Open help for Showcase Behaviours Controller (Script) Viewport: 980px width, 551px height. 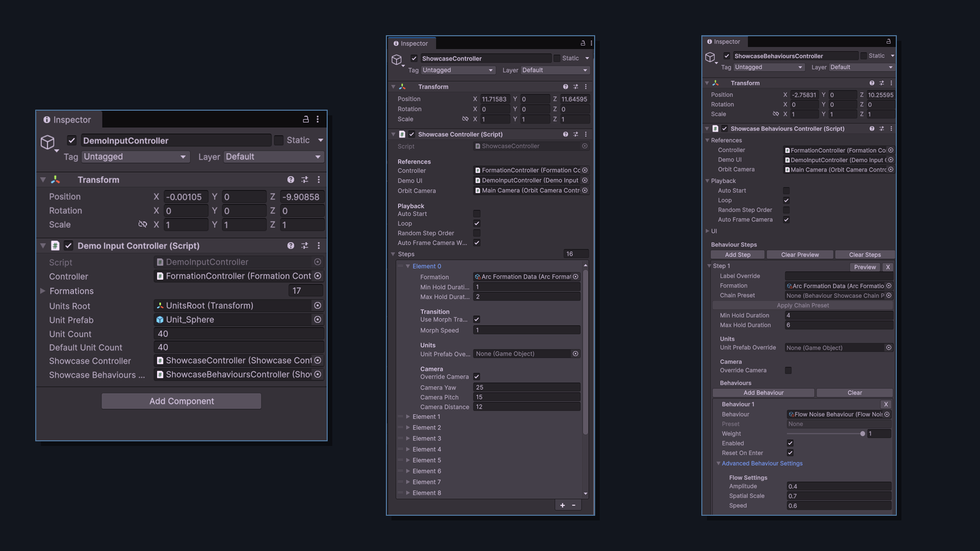(x=872, y=129)
